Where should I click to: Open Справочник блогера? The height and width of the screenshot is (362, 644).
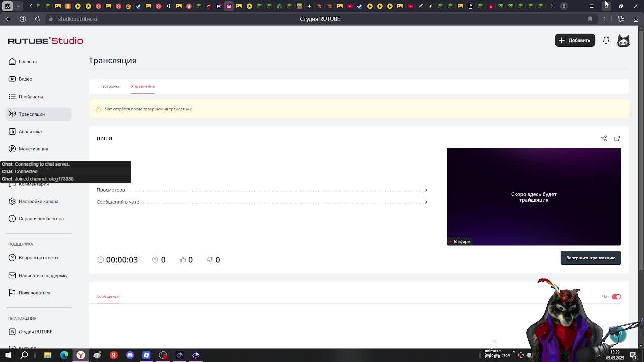[x=41, y=219]
